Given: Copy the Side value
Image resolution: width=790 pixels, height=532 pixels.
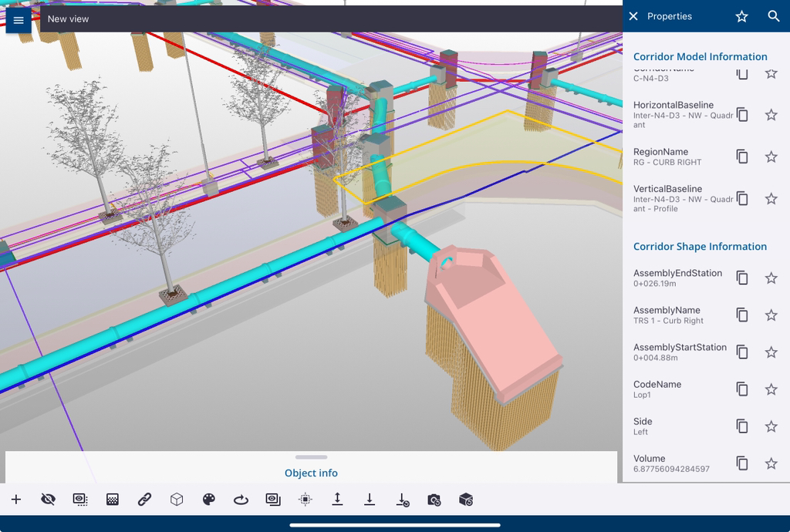Looking at the screenshot, I should (741, 426).
